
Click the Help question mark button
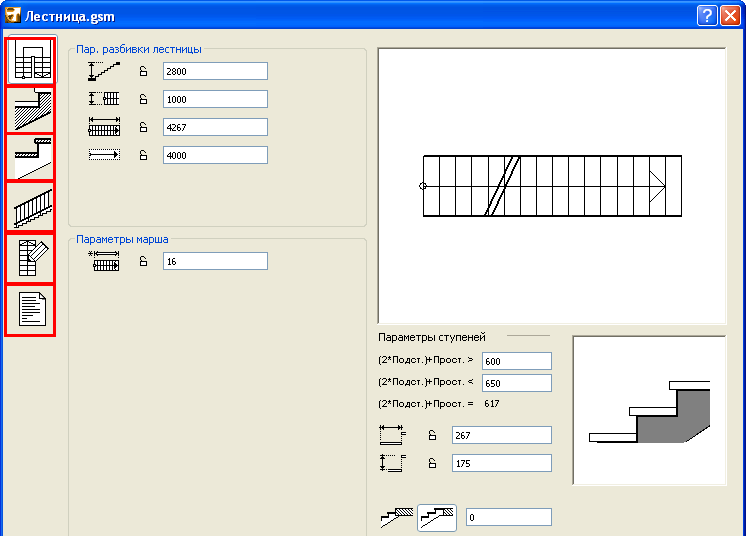tap(707, 16)
